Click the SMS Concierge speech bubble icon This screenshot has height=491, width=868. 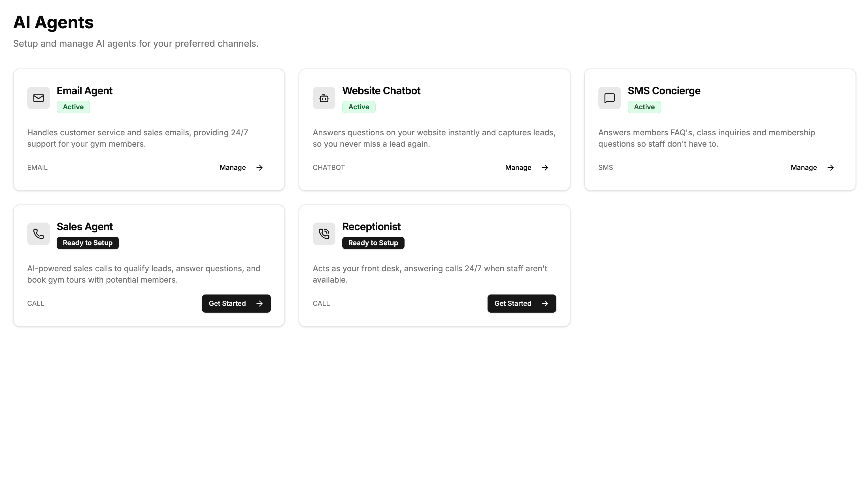point(609,98)
